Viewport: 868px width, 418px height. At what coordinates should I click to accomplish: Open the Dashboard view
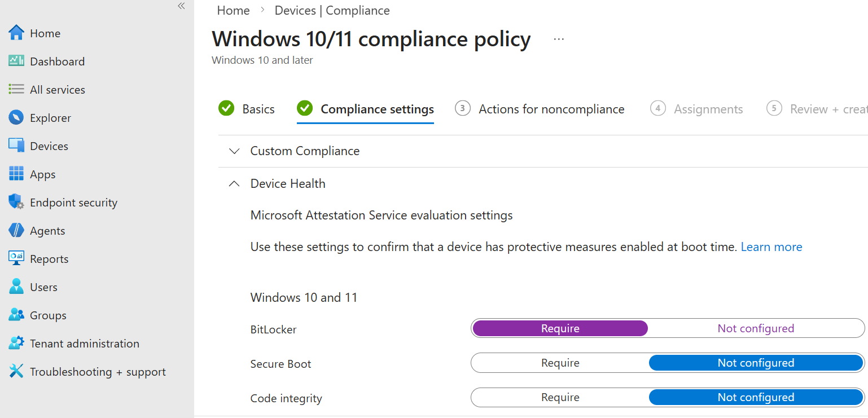pos(58,61)
